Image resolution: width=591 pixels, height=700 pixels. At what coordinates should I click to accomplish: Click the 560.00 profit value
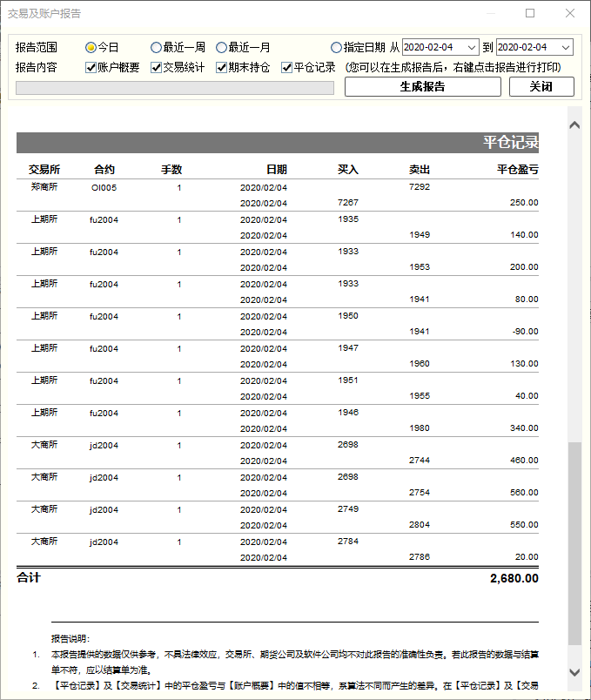pyautogui.click(x=524, y=493)
